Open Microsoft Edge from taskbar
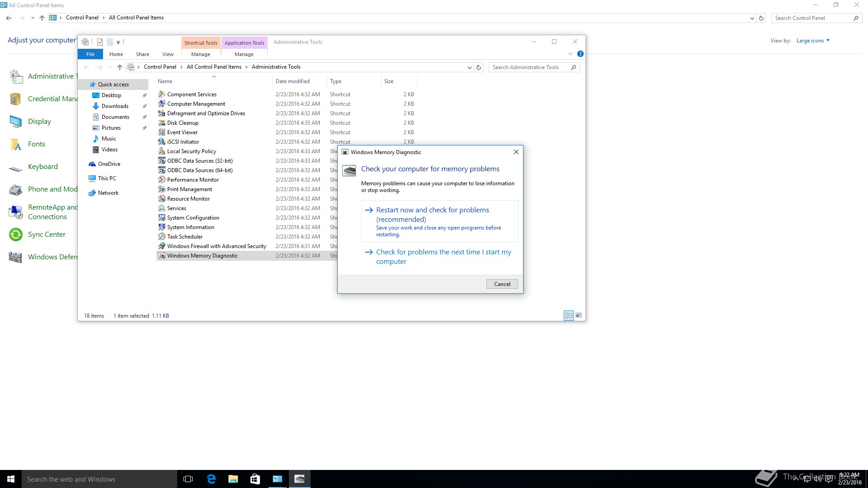868x488 pixels. pos(211,479)
